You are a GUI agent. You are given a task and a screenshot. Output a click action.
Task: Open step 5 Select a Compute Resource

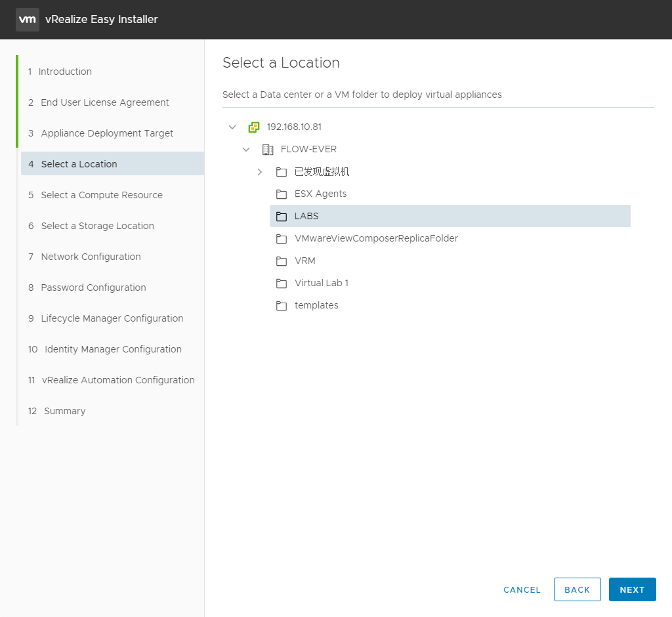coord(96,195)
